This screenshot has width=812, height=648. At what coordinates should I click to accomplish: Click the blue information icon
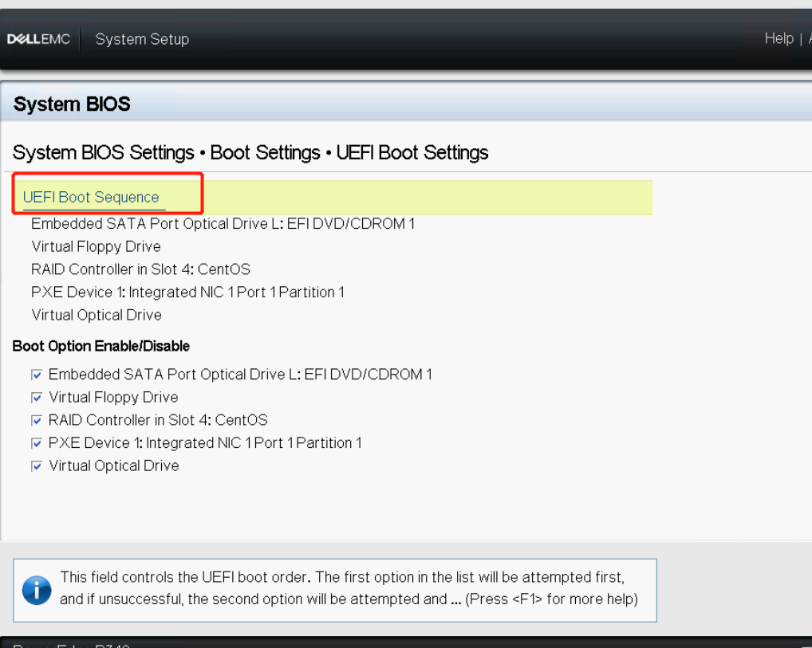coord(37,590)
